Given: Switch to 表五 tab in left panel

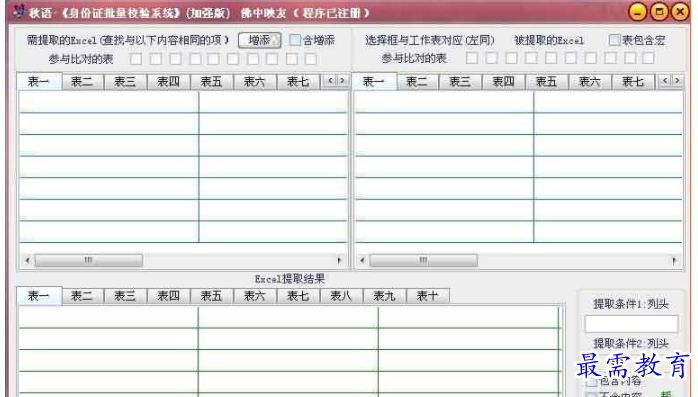Looking at the screenshot, I should click(211, 82).
